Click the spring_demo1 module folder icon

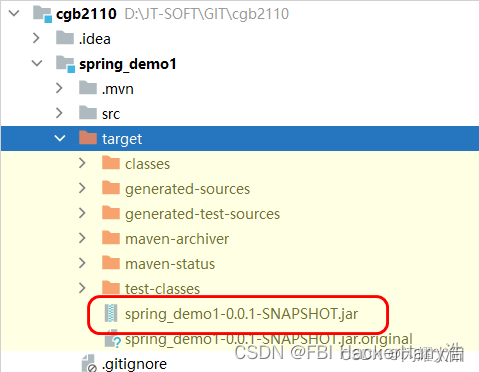[65, 64]
